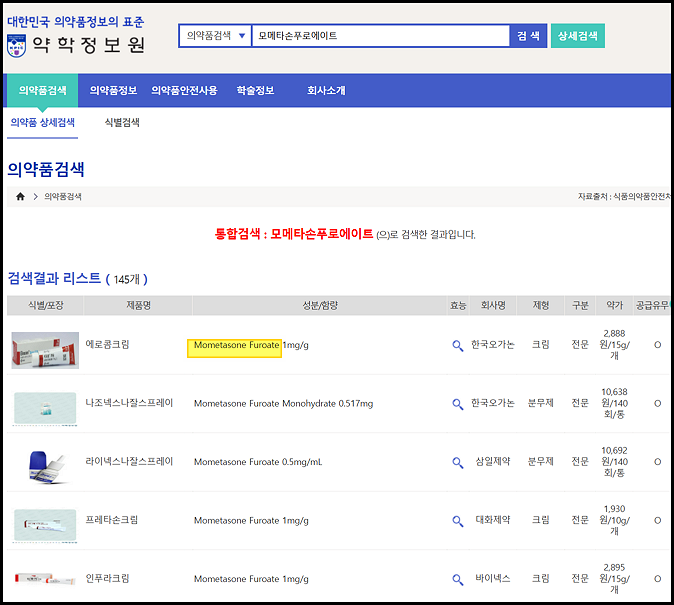Open 프레타손크림 product link
674x605 pixels.
112,520
